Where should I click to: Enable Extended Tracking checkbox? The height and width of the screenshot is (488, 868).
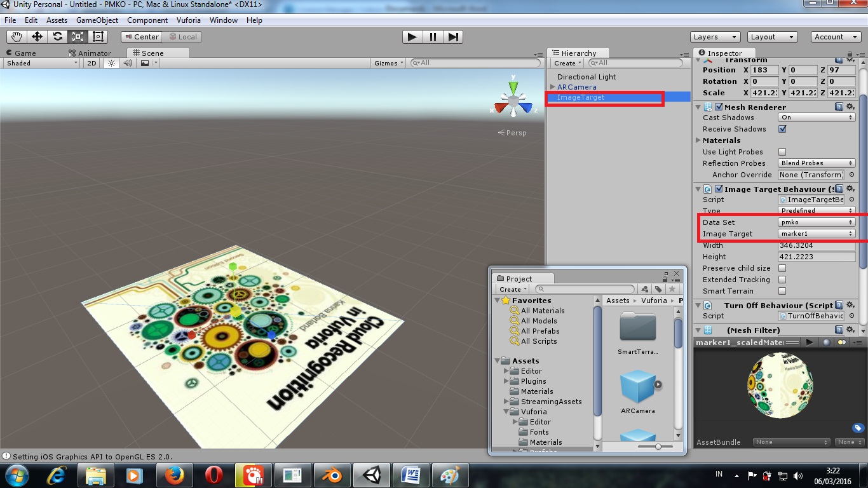[782, 280]
